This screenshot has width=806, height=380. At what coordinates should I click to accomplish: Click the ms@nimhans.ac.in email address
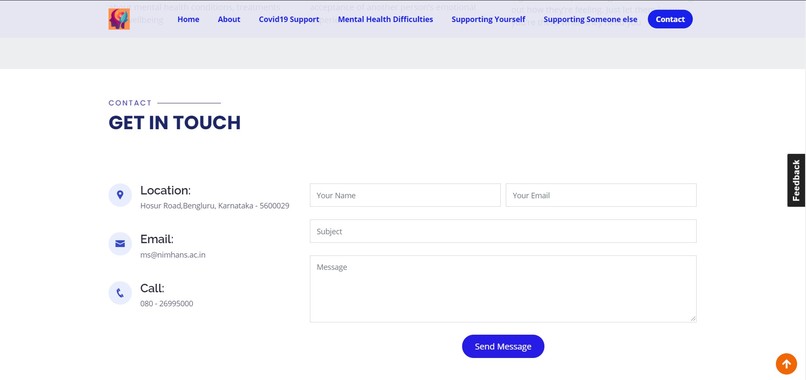pyautogui.click(x=173, y=255)
